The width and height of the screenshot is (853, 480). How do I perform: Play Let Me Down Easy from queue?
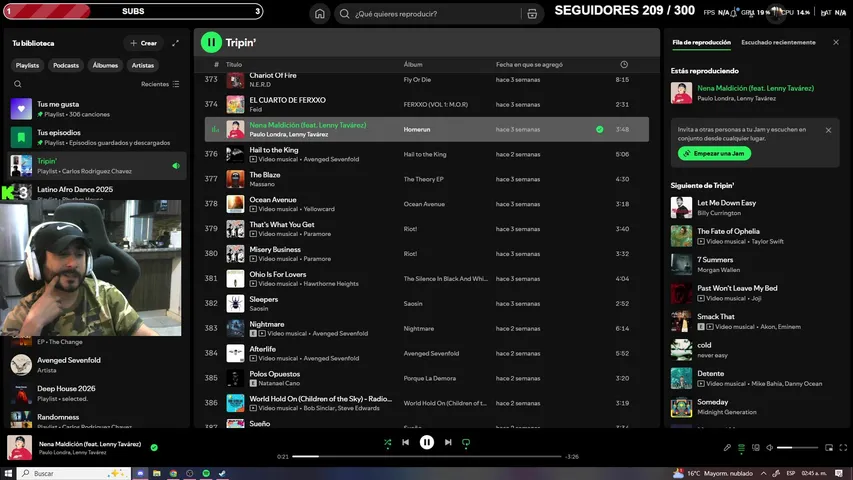755,207
